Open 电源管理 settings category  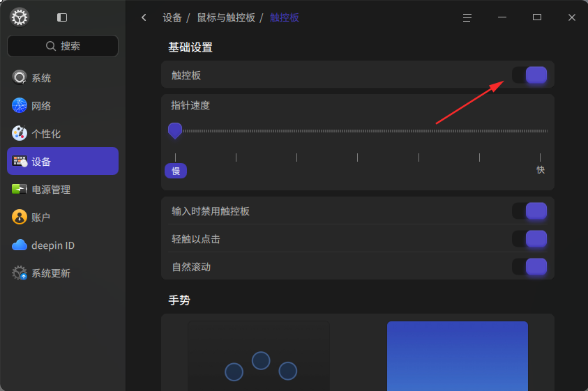tap(63, 189)
